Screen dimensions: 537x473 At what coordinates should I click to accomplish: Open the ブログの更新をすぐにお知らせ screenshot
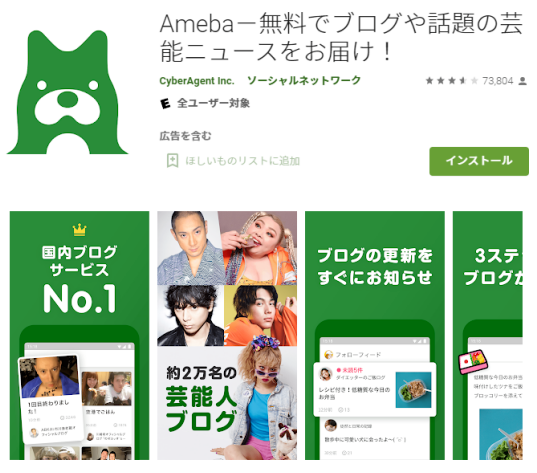375,335
